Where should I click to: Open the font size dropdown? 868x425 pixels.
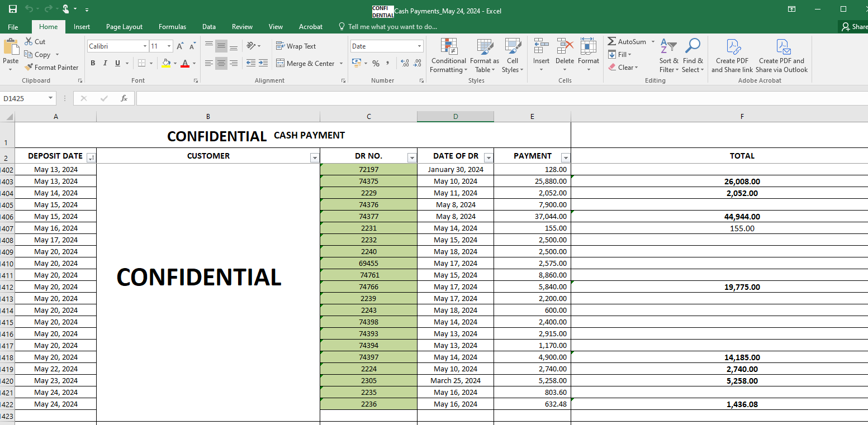[x=170, y=46]
